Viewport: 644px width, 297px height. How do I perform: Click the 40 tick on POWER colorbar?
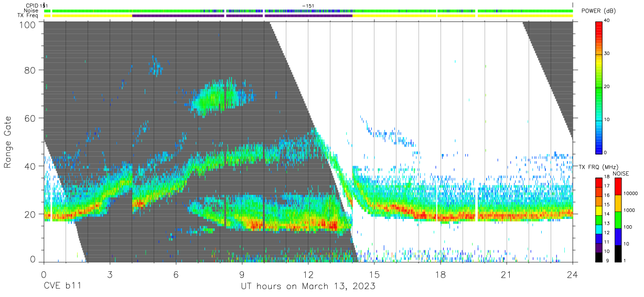[x=607, y=21]
